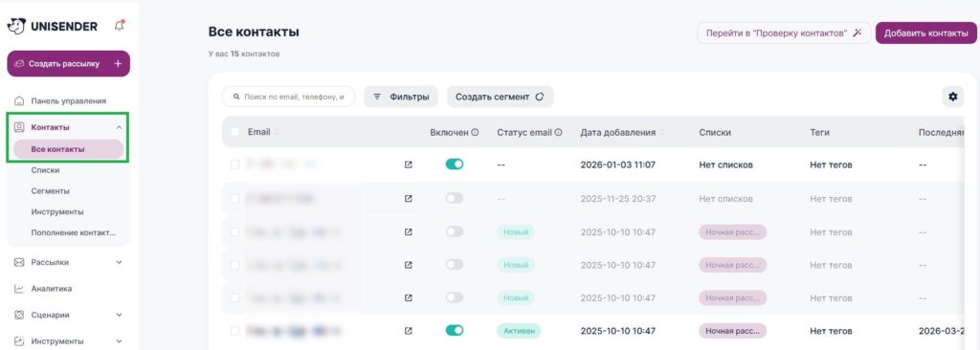Go to Проверку контактов via button

(784, 33)
